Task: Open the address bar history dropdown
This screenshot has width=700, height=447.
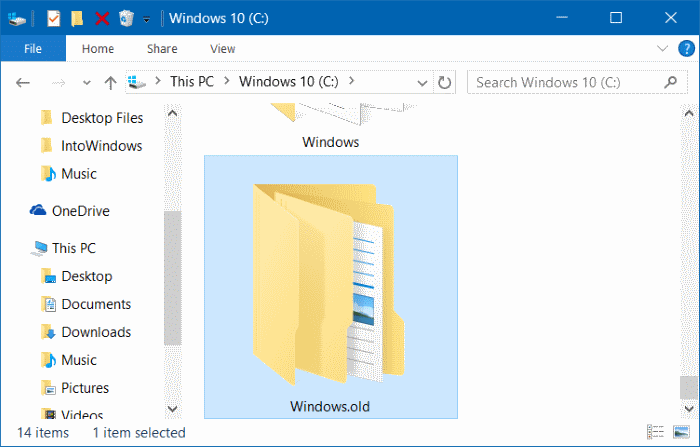Action: [422, 83]
